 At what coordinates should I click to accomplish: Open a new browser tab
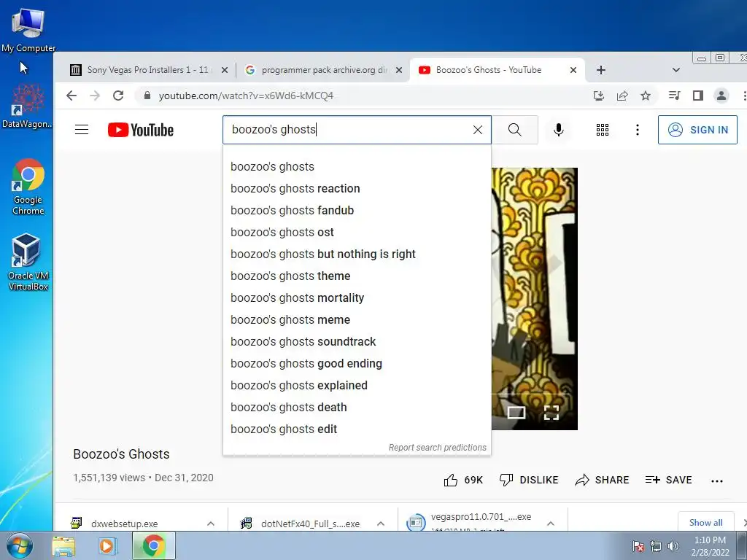point(601,70)
